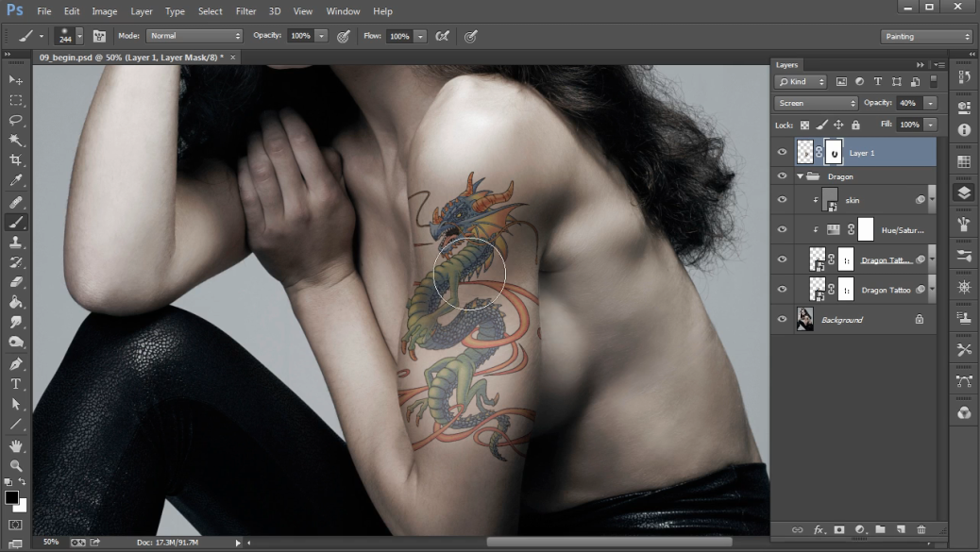The image size is (980, 552).
Task: Create a new group folder icon
Action: point(880,529)
